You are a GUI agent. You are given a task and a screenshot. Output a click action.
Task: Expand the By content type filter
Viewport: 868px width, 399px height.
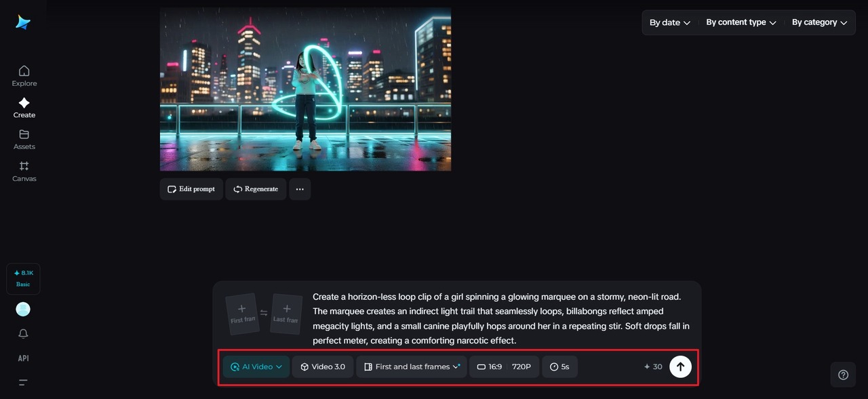(741, 22)
